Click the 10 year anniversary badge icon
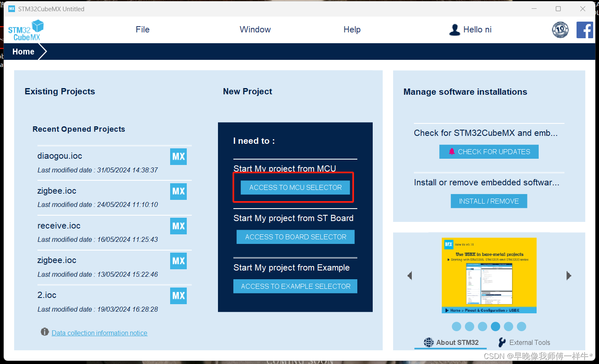The width and height of the screenshot is (599, 364). point(560,30)
